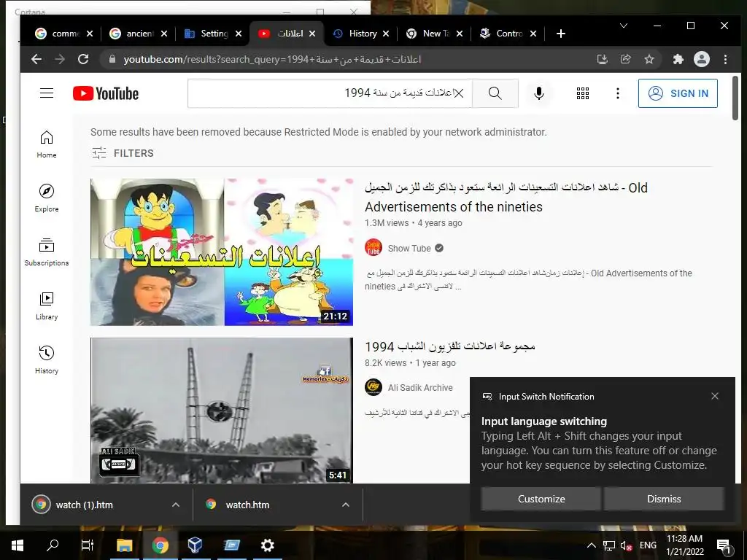Viewport: 747px width, 560px height.
Task: Open the 1994 ads video thumbnail
Action: tap(222, 411)
